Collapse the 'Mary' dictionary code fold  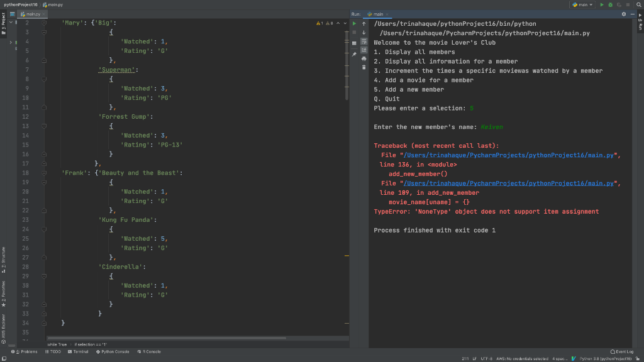(45, 23)
